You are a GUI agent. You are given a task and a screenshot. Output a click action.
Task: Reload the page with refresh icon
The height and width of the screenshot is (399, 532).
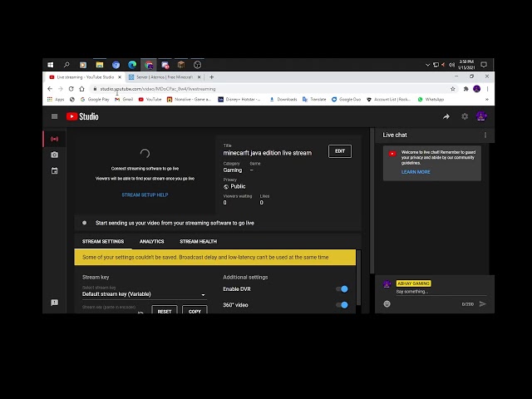pyautogui.click(x=71, y=89)
